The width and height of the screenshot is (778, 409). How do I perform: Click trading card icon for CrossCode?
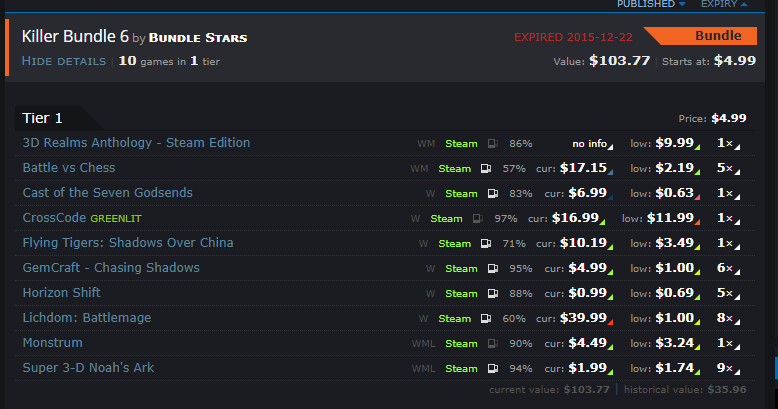[477, 218]
